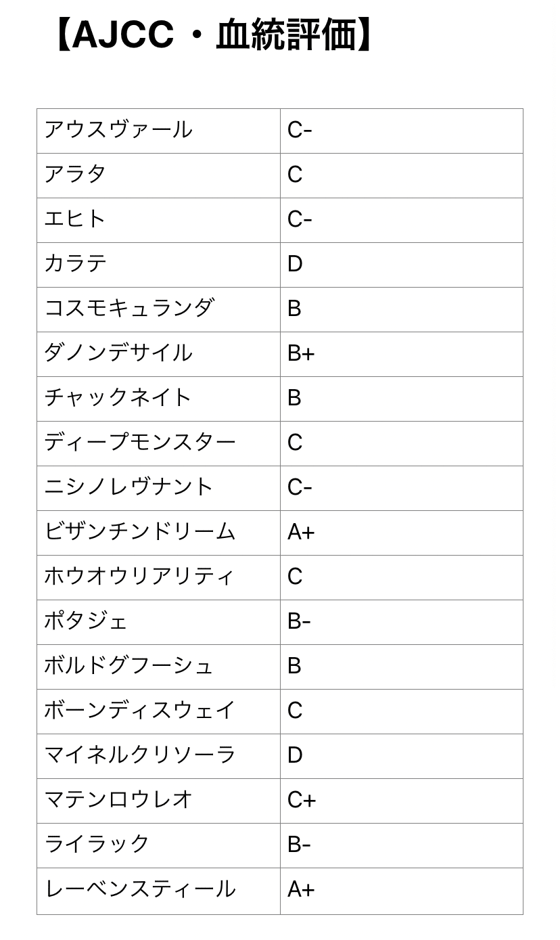The width and height of the screenshot is (560, 940).
Task: Select the チャックネイト entry
Action: 118,398
